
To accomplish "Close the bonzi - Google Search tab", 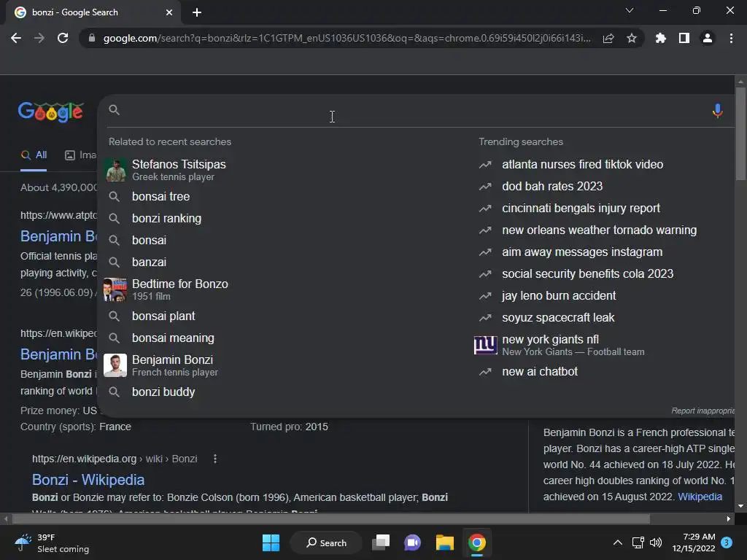I will 169,12.
